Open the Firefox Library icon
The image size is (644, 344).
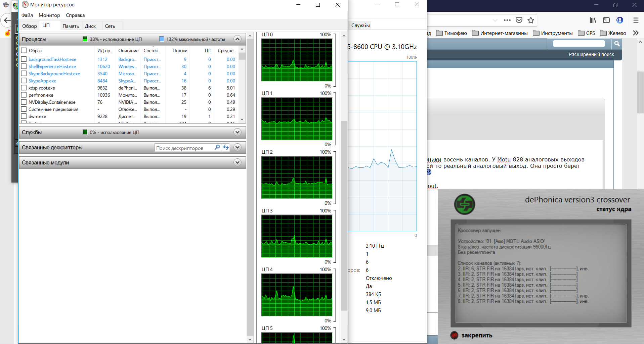593,20
